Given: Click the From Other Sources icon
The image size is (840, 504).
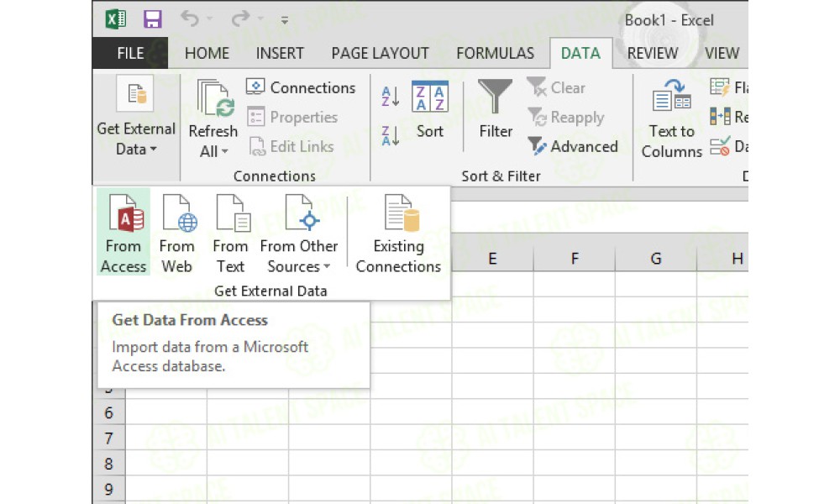Looking at the screenshot, I should (x=302, y=213).
